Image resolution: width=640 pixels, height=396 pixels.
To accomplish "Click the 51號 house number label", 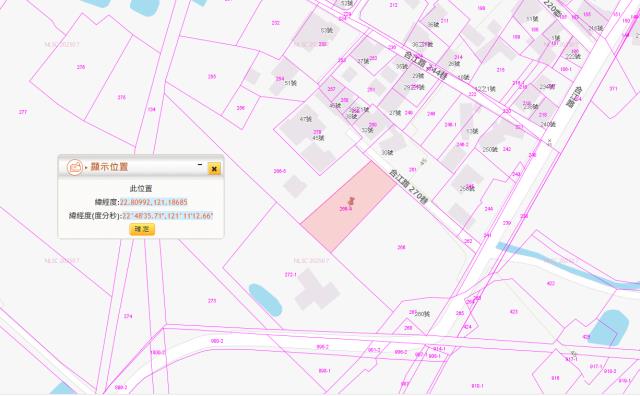I will 291,83.
